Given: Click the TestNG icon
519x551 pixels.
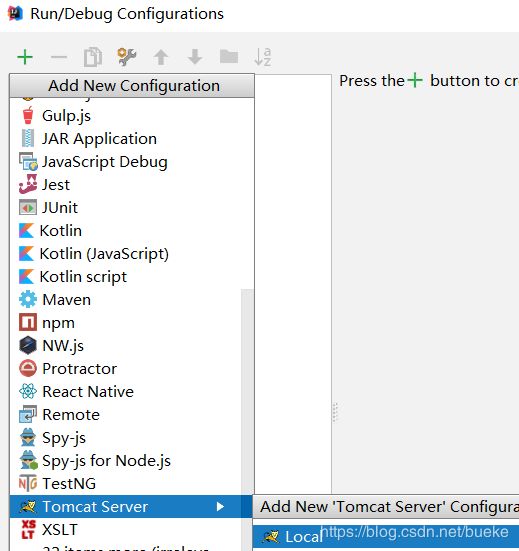Looking at the screenshot, I should tap(28, 483).
